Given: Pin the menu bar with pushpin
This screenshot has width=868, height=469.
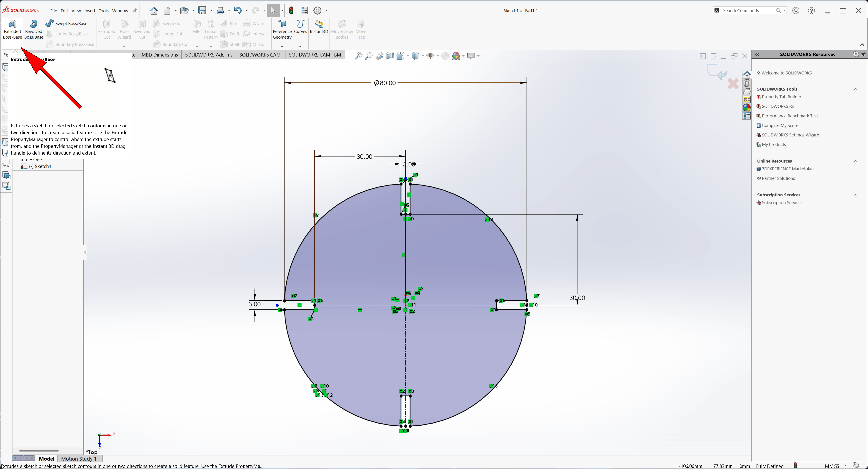Looking at the screenshot, I should point(135,10).
